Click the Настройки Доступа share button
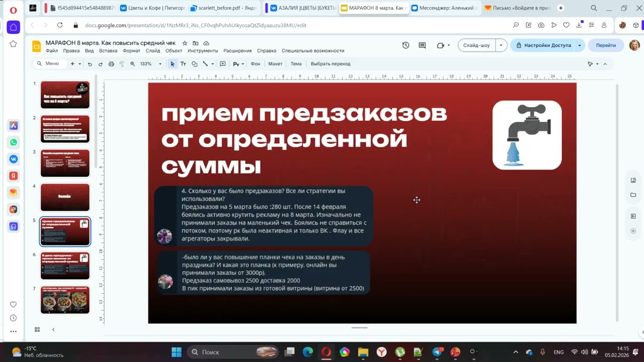Viewport: 644px width, 362px height. click(543, 45)
